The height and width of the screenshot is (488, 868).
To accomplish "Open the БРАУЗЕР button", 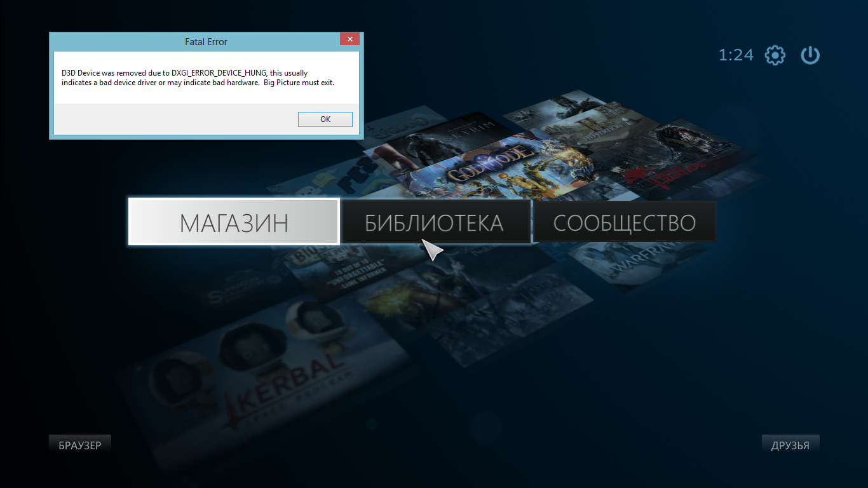I will (80, 445).
